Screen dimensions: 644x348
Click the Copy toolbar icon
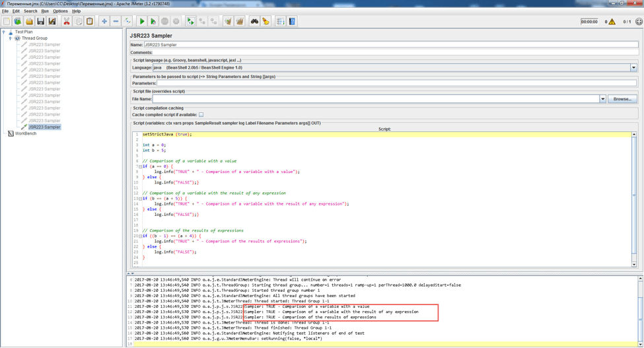pos(78,21)
